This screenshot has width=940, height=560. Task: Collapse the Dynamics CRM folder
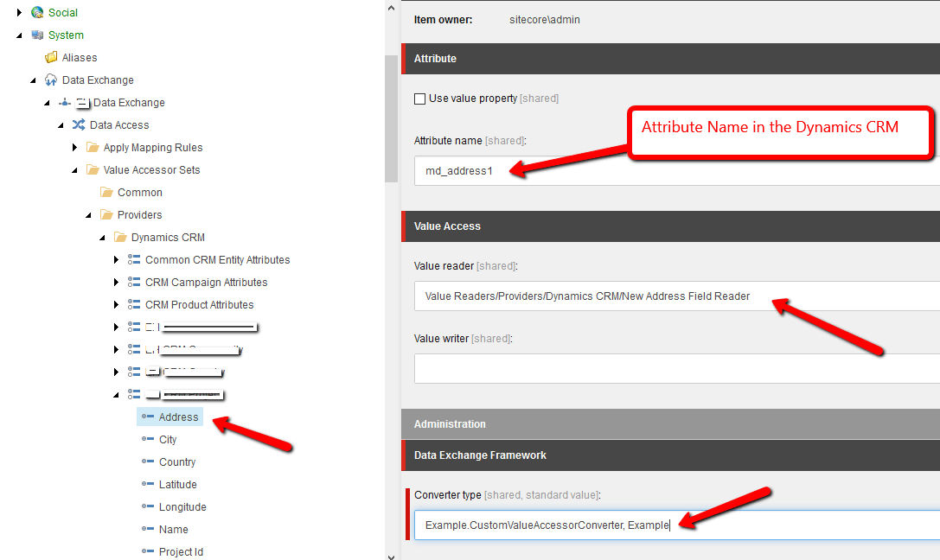[x=102, y=238]
